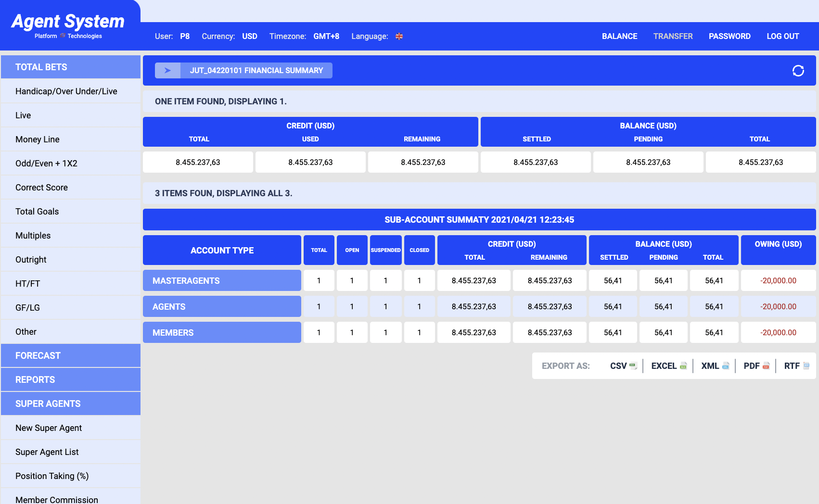Click the arrow icon beside Financial Summary

coord(167,71)
